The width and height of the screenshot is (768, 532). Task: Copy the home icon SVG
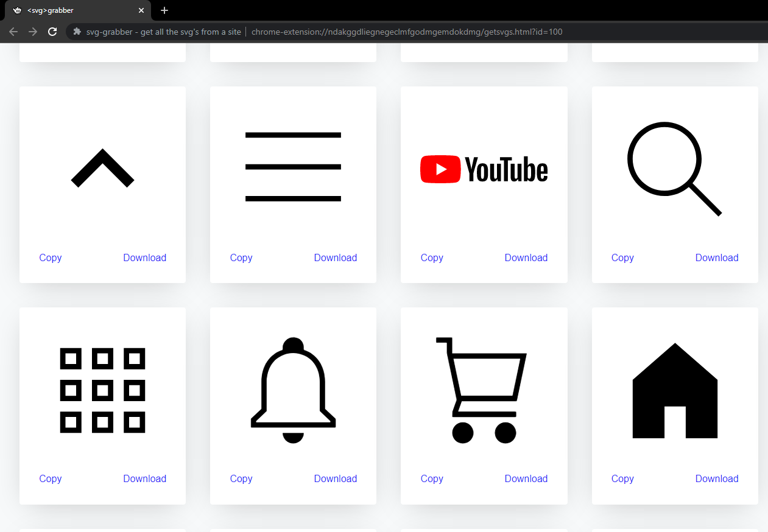[622, 478]
